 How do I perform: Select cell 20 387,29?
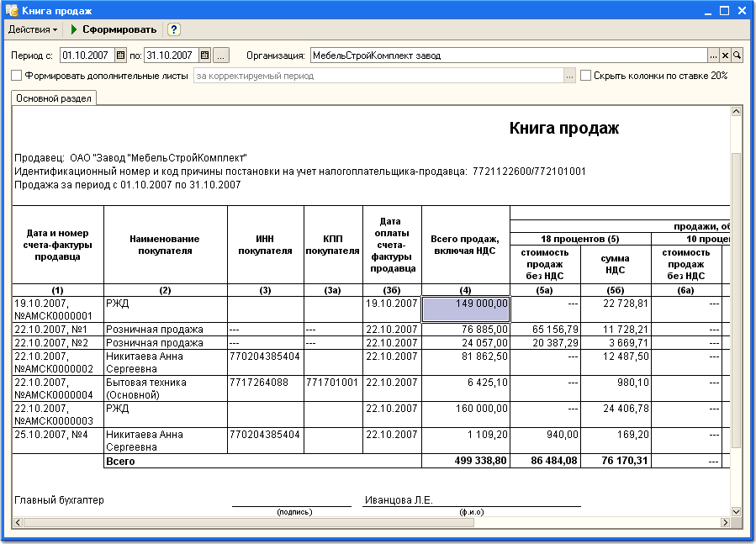(x=545, y=343)
